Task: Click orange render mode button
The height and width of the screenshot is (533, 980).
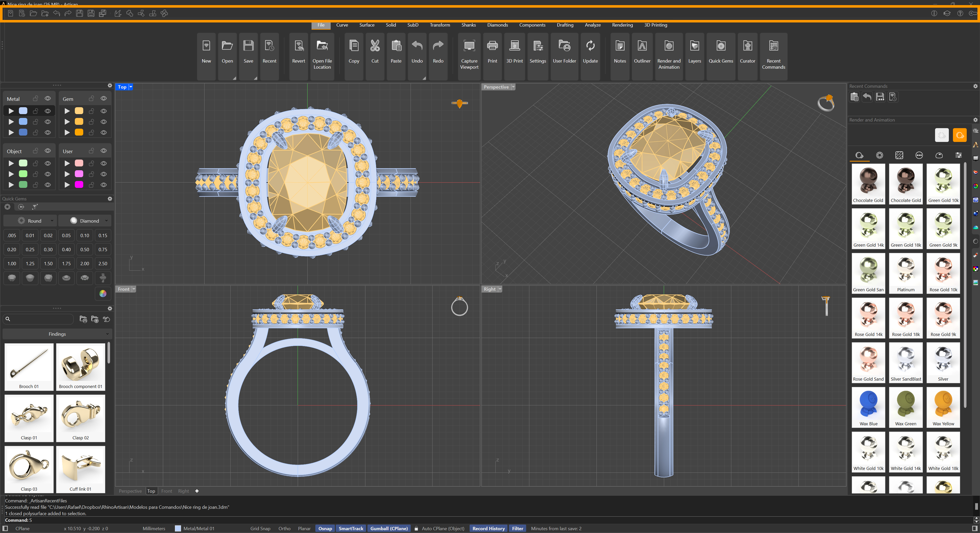Action: click(960, 135)
